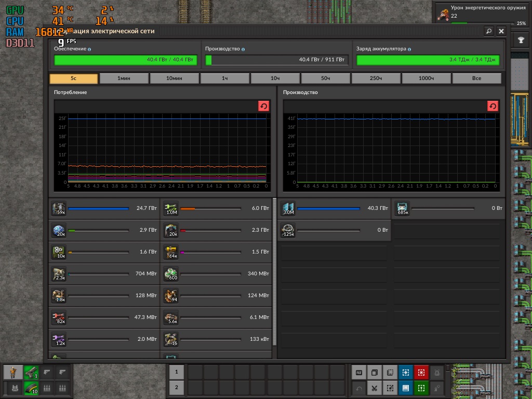Switch to the 1мин time range
Screen dimensions: 532x399
pos(124,78)
